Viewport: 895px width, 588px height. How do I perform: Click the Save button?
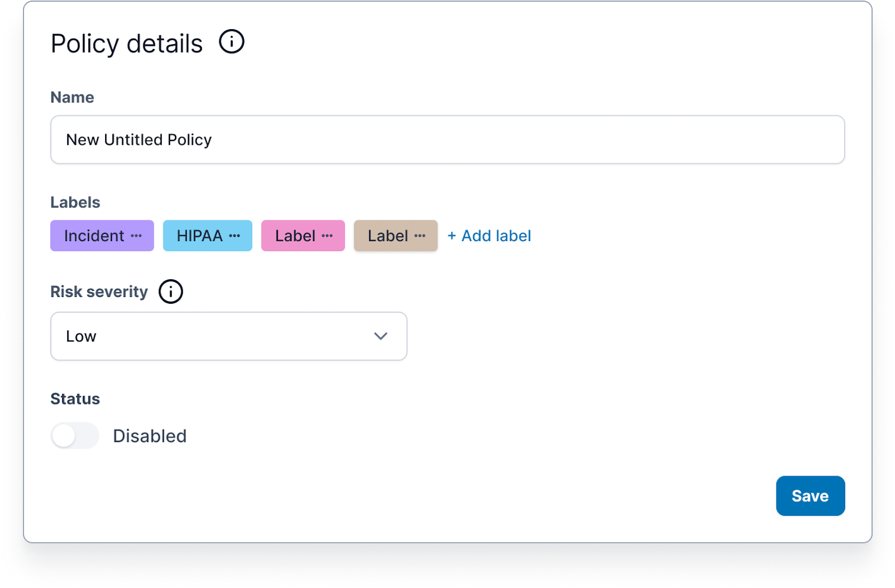[x=811, y=496]
